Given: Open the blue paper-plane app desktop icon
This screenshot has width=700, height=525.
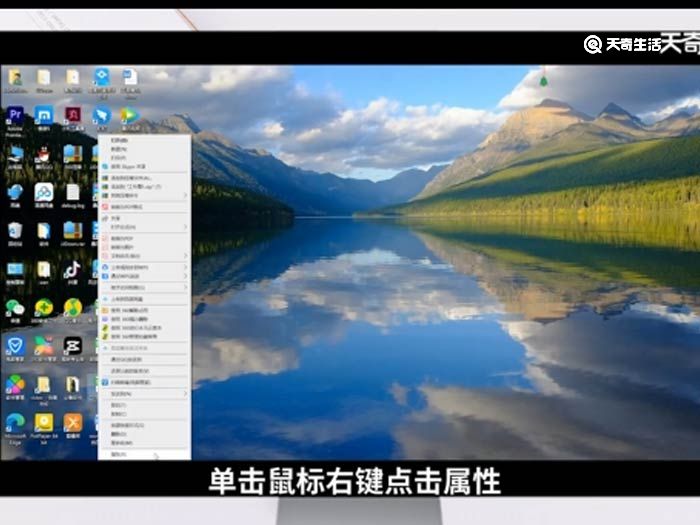Looking at the screenshot, I should pyautogui.click(x=102, y=117).
